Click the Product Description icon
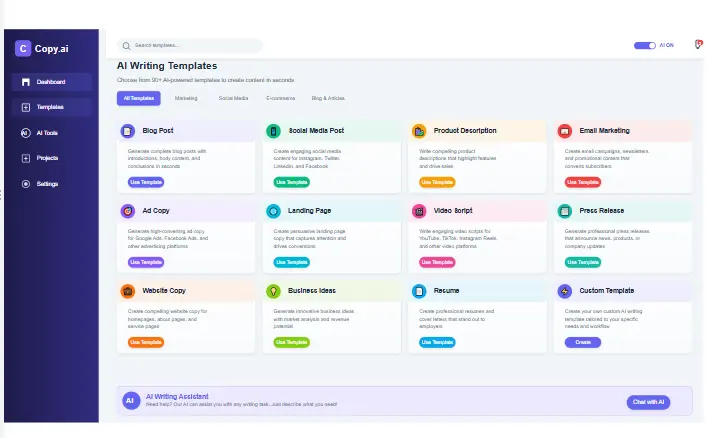This screenshot has width=715, height=438. pos(419,131)
